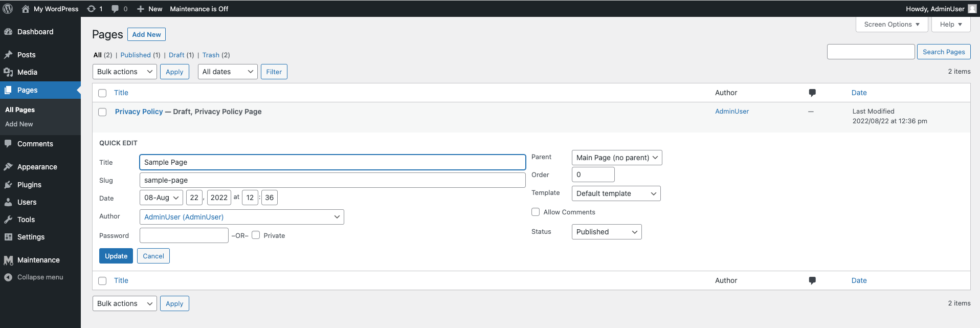Click the AdminUser avatar icon

click(972, 9)
